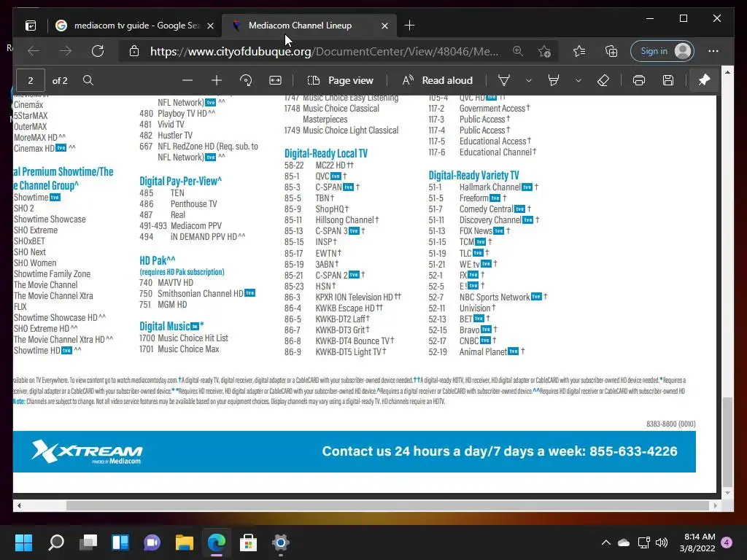Image resolution: width=747 pixels, height=560 pixels.
Task: Click the Digital-Ready Variety TV heading
Action: (x=473, y=175)
